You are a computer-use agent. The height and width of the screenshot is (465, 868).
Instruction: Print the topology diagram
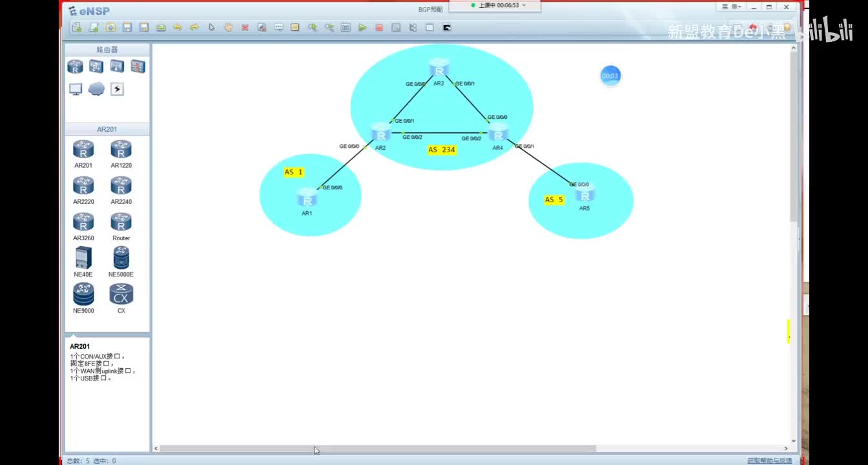point(161,27)
